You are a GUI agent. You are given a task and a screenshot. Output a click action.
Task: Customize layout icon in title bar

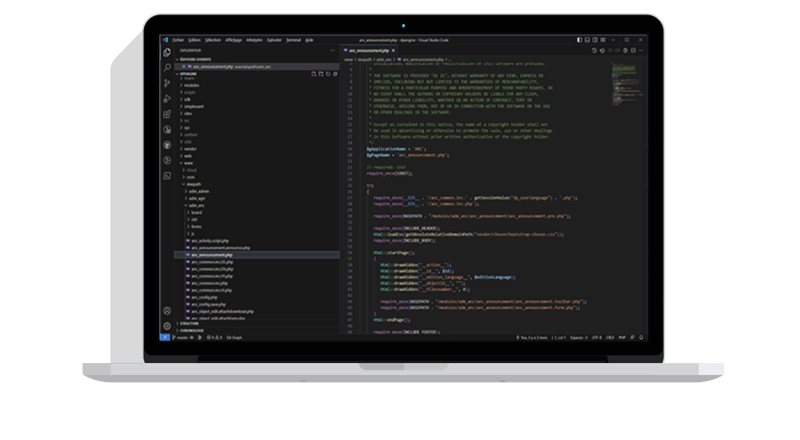(603, 40)
